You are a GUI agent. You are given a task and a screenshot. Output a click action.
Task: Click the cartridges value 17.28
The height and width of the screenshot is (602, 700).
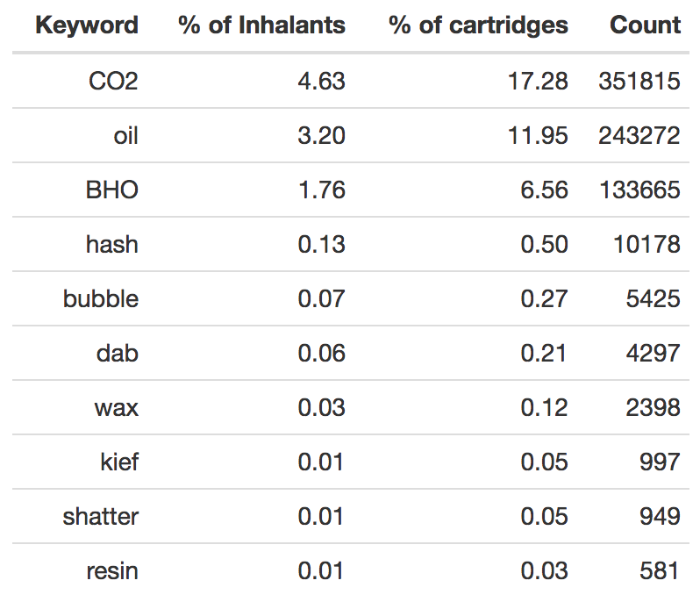coord(538,82)
